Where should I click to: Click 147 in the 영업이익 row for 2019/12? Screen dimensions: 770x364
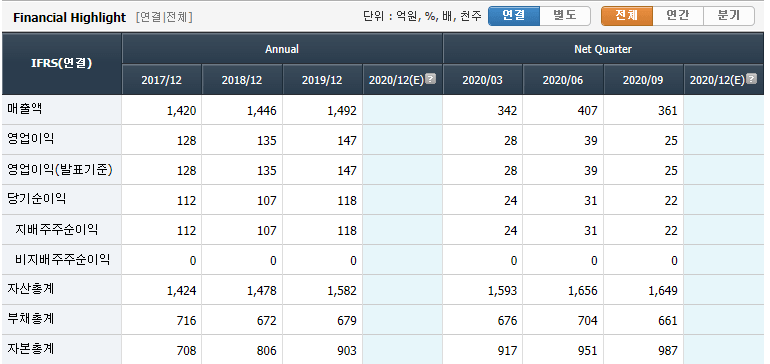347,140
